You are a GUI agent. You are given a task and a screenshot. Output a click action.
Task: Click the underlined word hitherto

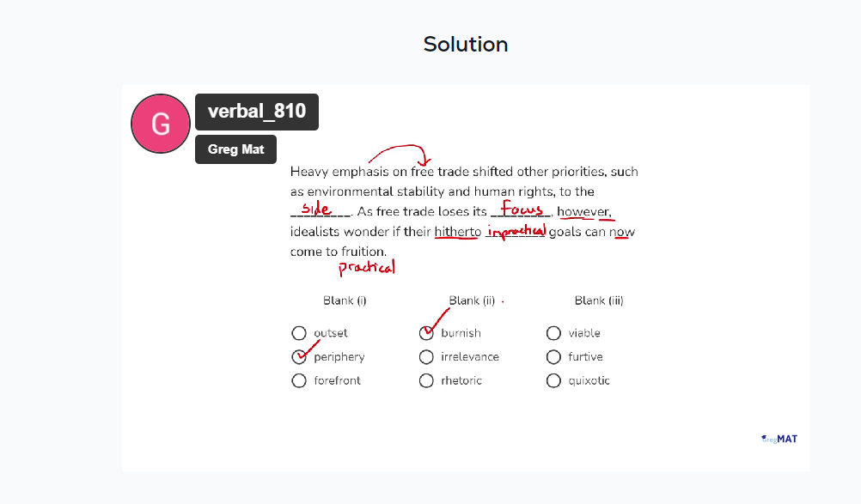coord(458,232)
